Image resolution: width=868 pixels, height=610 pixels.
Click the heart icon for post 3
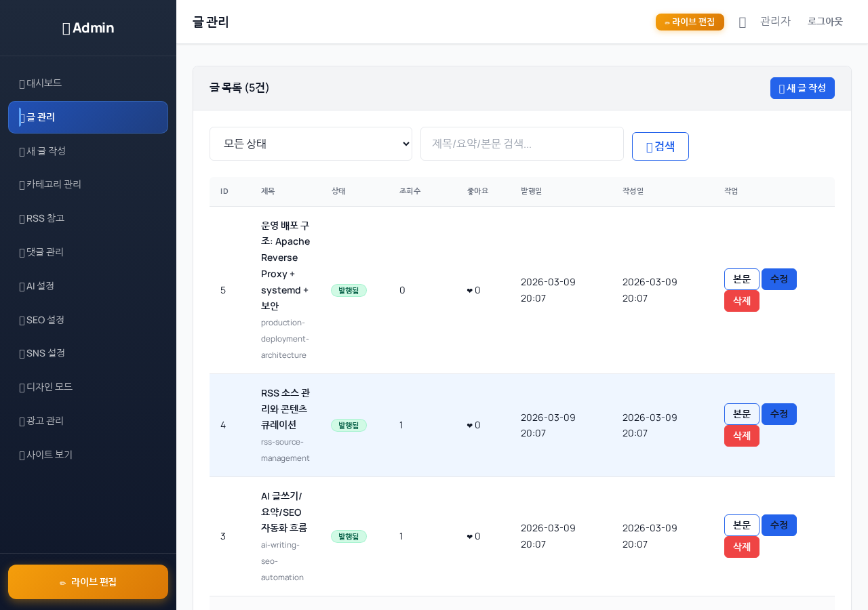coord(469,537)
